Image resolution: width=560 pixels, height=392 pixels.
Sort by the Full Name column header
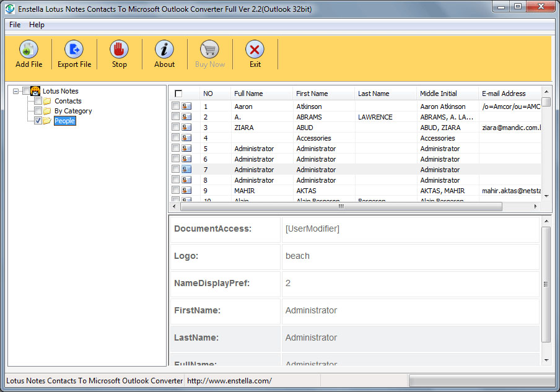pyautogui.click(x=261, y=94)
